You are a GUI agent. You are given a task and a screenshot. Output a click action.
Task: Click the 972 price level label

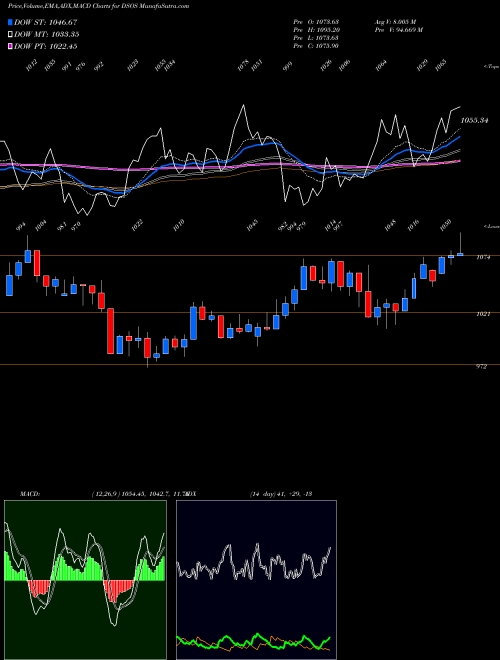[481, 367]
